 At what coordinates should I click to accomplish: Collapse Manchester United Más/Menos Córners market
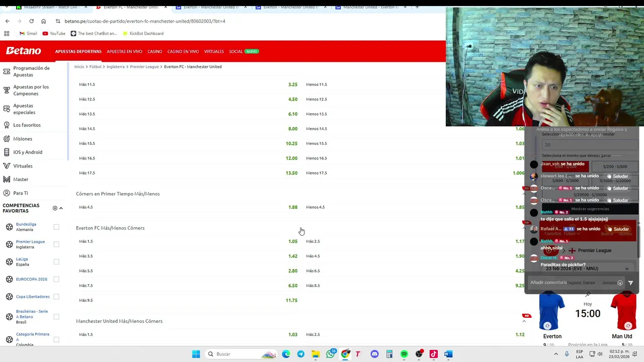pos(524,321)
